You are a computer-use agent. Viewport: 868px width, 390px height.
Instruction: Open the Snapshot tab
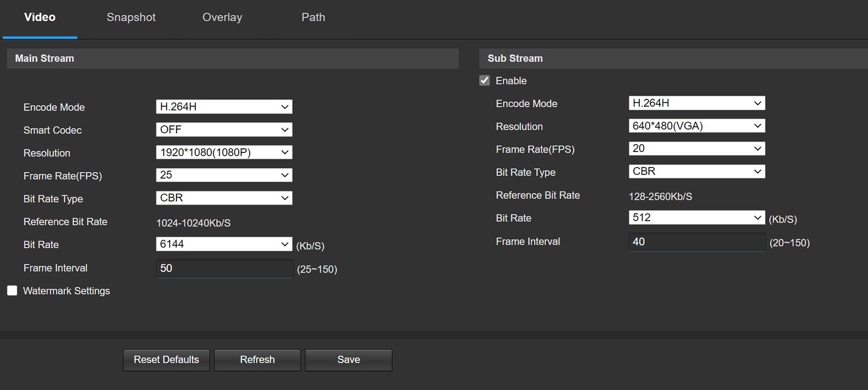click(x=131, y=18)
